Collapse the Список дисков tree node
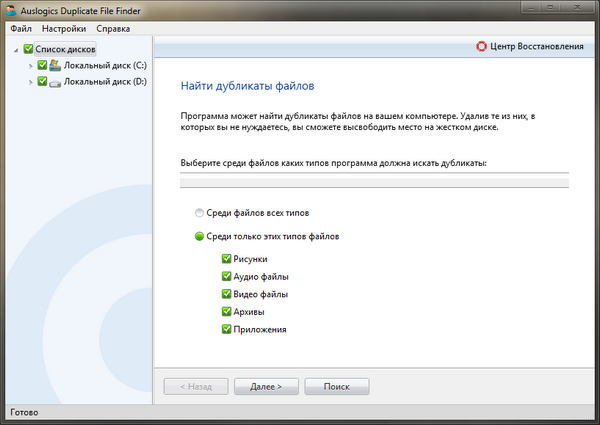 point(15,49)
